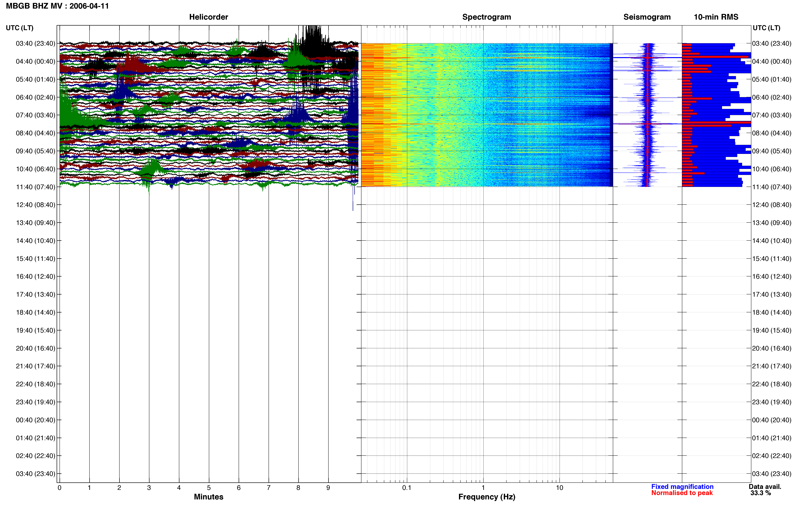Viewport: 812px width, 508px height.
Task: Click '15:40 (11:40)' label beside the Helicorder
Action: click(36, 259)
